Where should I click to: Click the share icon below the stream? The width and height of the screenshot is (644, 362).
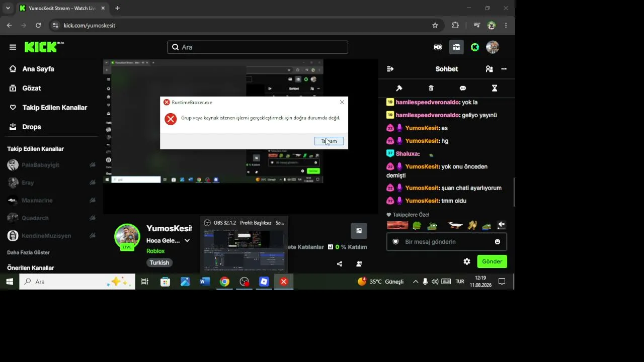tap(340, 263)
